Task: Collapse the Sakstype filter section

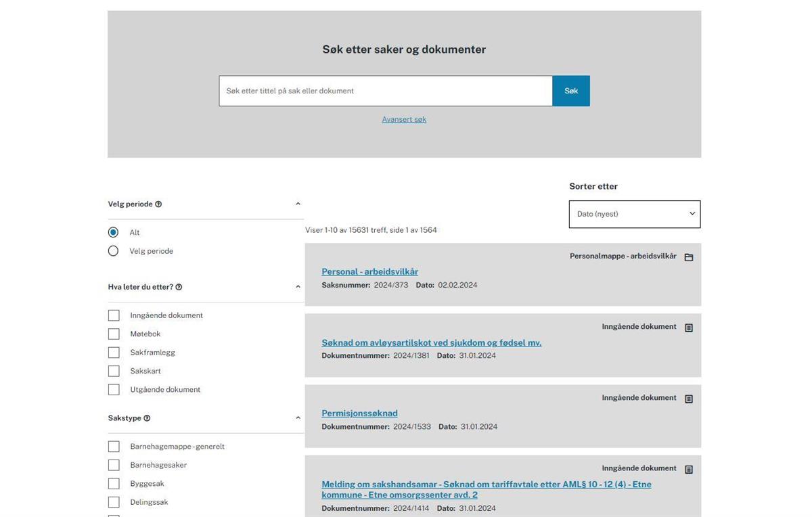Action: (x=298, y=418)
